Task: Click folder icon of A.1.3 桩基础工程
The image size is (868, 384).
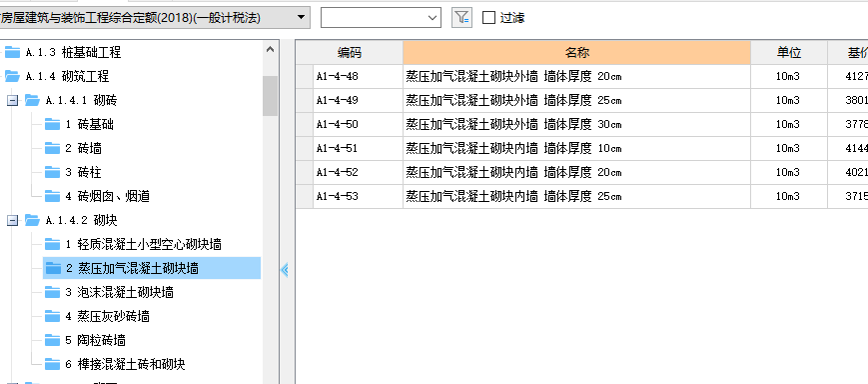Action: 12,52
